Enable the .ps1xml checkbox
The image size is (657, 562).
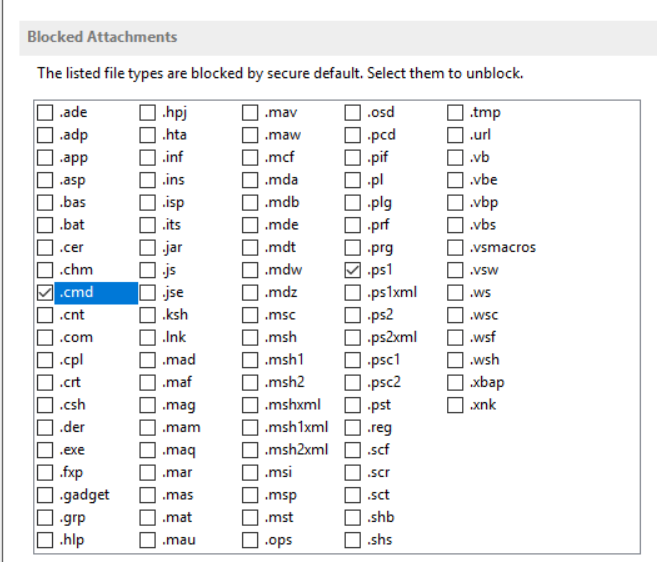coord(352,293)
